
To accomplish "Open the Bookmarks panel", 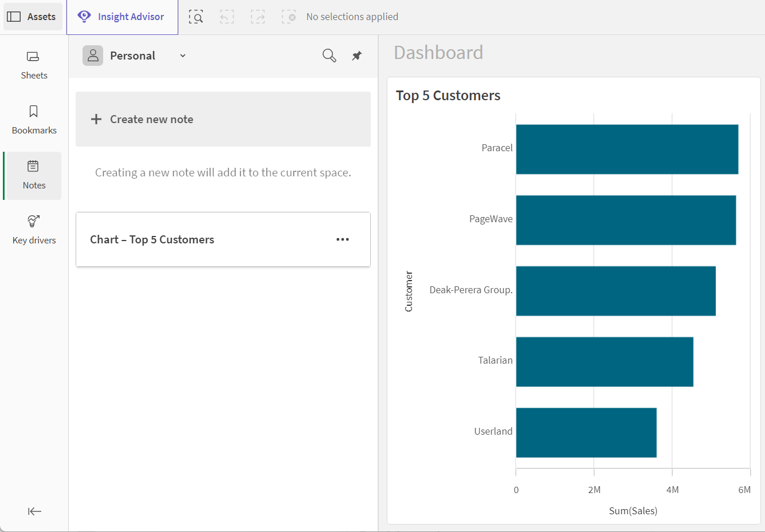I will pos(34,120).
